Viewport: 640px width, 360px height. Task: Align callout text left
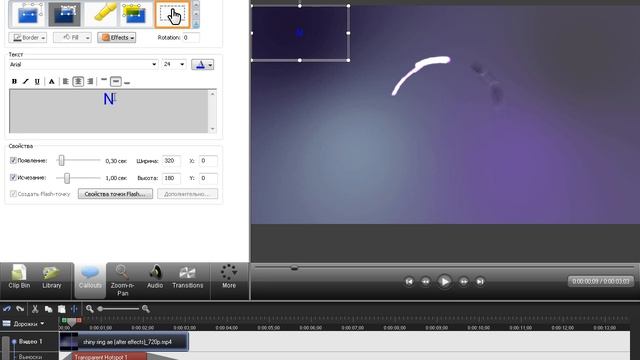pos(65,82)
